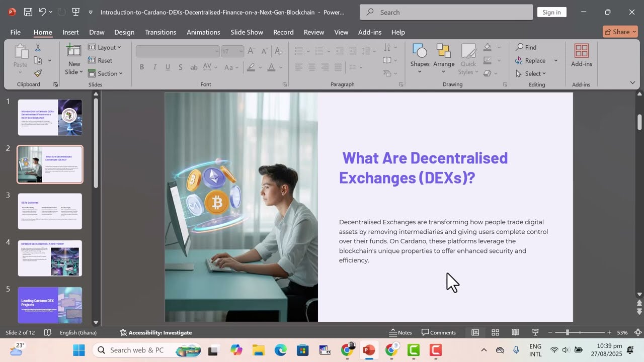Open the Customize Quick Access Toolbar dropdown
This screenshot has width=644, height=362.
[x=91, y=12]
